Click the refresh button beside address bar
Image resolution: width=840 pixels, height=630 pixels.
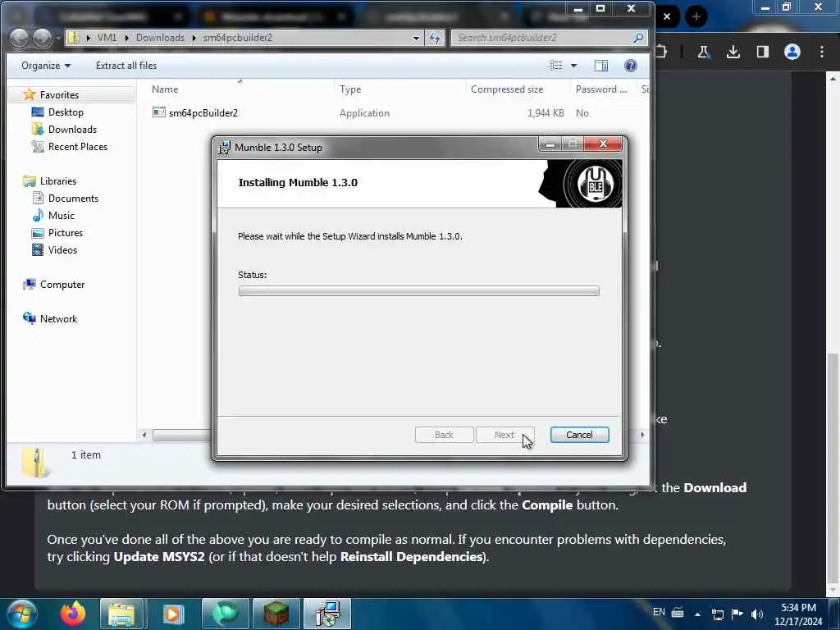coord(435,38)
